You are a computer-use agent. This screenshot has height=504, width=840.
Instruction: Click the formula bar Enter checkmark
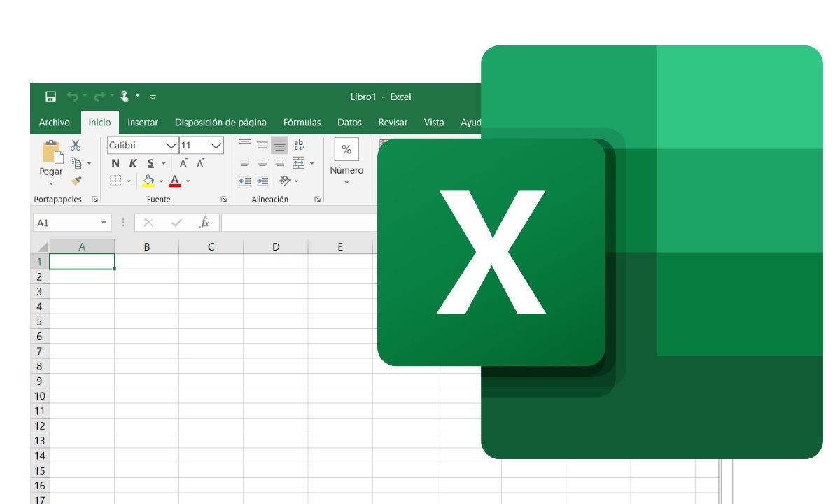point(176,223)
